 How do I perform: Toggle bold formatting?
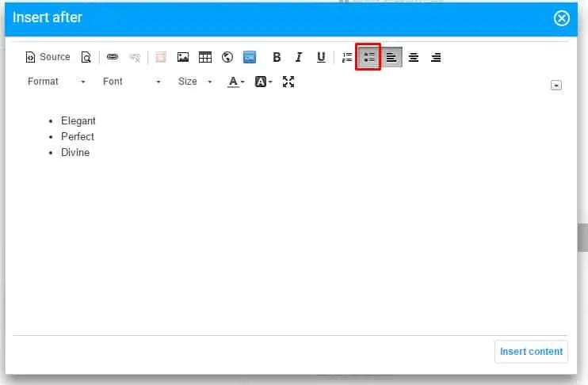[x=277, y=57]
